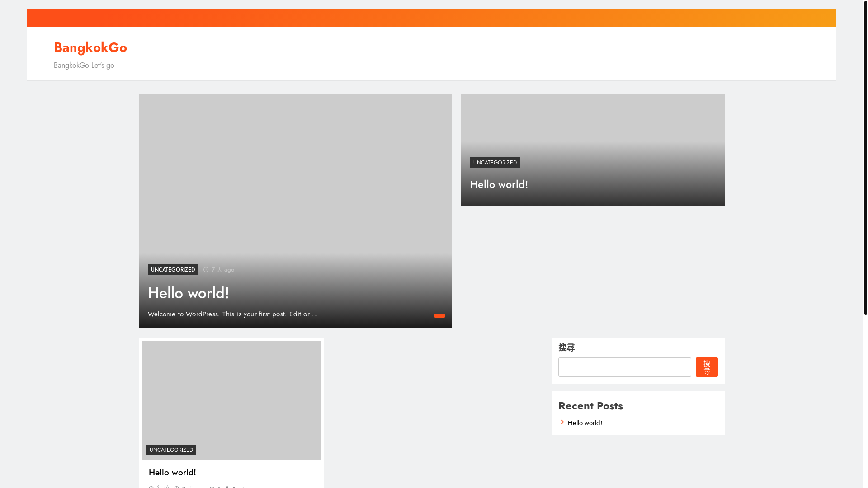Image resolution: width=868 pixels, height=488 pixels.
Task: Focus the 搜尋 search input field
Action: 624,367
